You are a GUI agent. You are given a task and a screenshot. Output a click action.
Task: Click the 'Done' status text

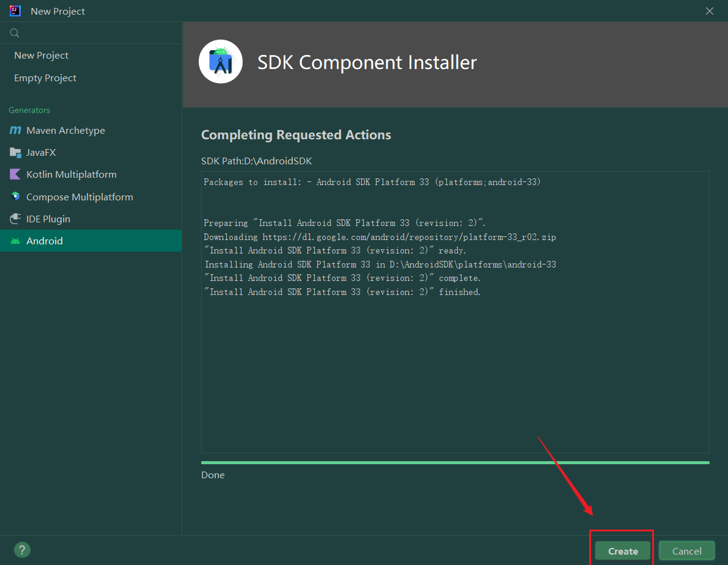coord(213,475)
